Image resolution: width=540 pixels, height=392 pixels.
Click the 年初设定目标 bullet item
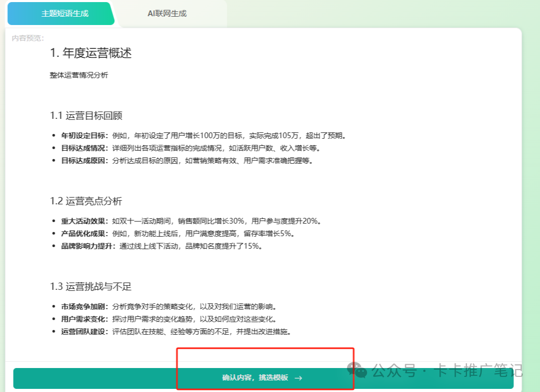point(203,136)
